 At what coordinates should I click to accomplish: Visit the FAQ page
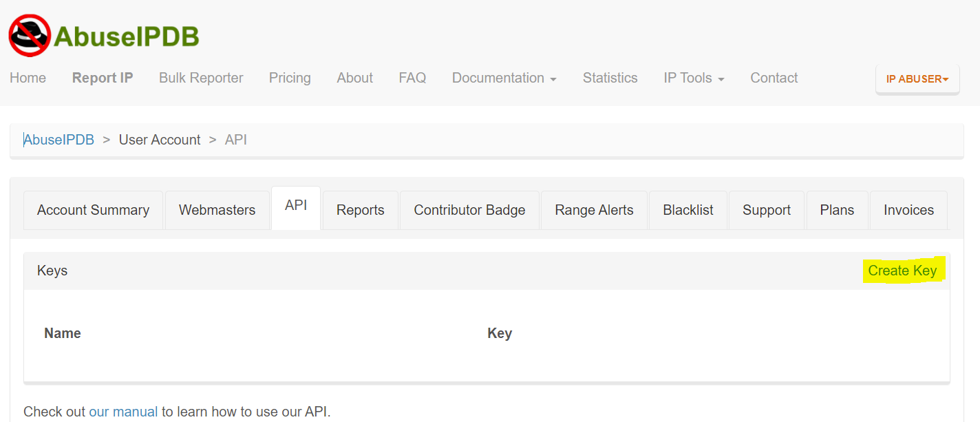click(x=412, y=78)
